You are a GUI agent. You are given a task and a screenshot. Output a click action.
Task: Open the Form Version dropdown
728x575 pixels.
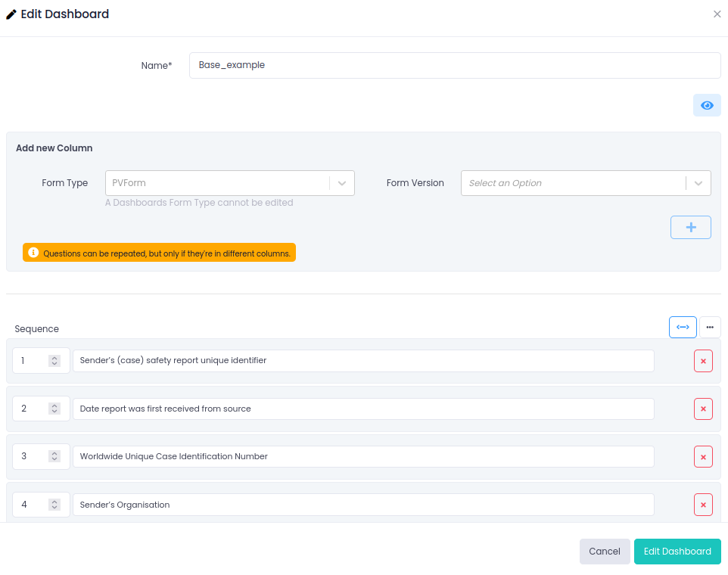pos(585,183)
